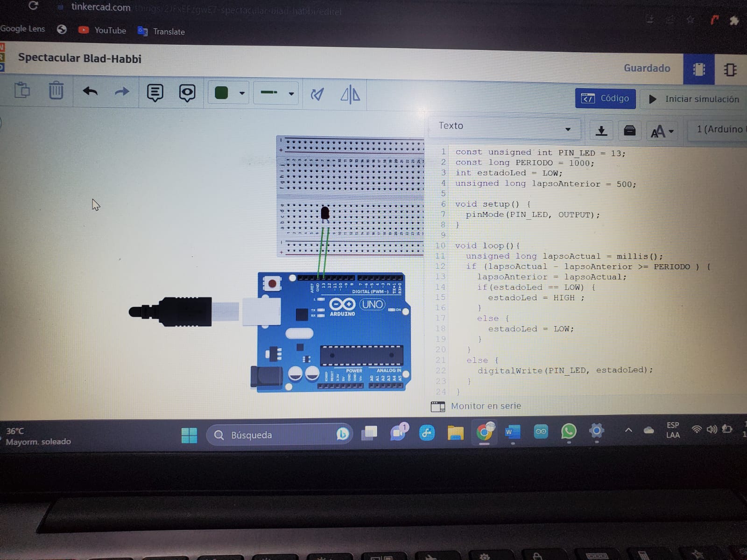
Task: Toggle the Código panel button
Action: 605,98
